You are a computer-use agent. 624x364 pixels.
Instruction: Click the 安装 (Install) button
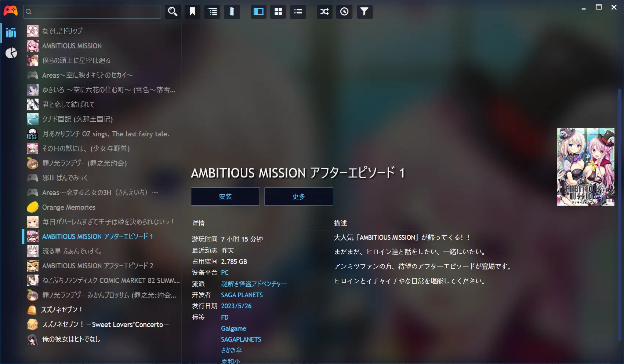click(225, 196)
